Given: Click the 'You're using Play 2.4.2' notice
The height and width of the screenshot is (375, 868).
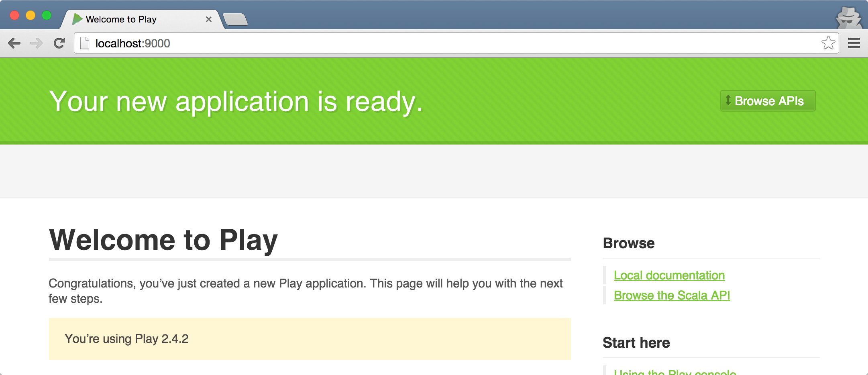Looking at the screenshot, I should tap(310, 339).
